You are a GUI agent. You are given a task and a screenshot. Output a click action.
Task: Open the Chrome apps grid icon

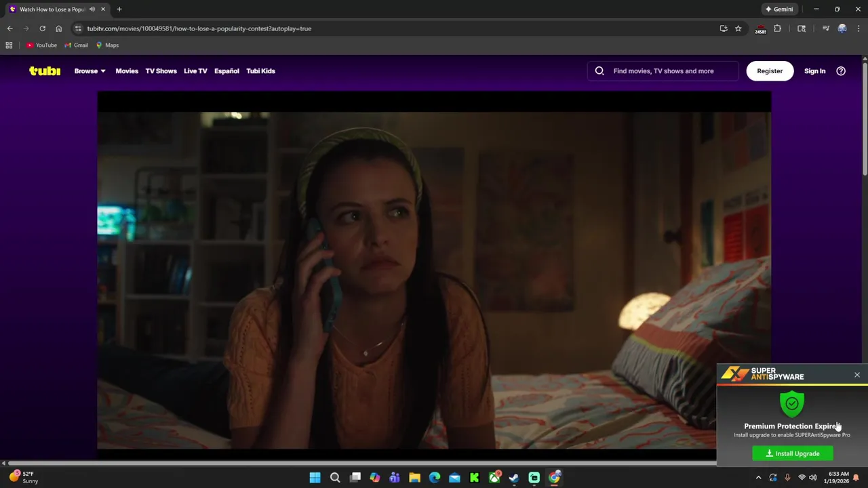point(9,45)
